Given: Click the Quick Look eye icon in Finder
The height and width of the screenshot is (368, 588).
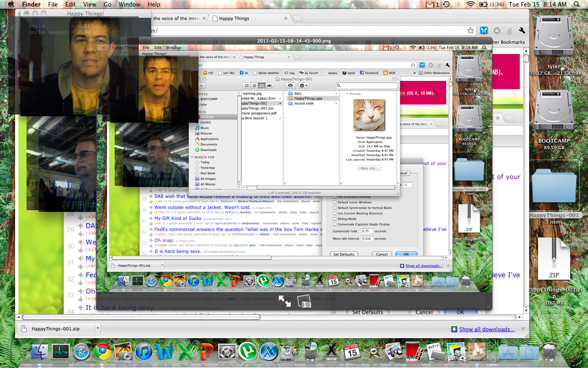Looking at the screenshot, I should point(290,85).
